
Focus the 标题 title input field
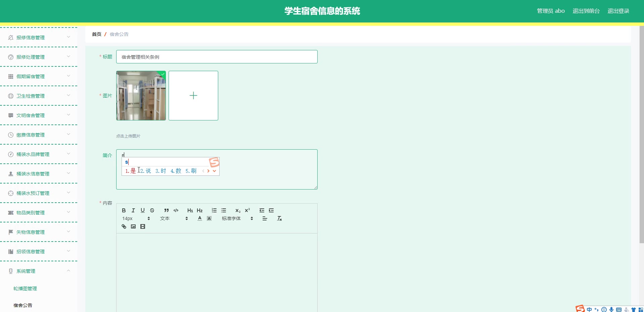217,57
